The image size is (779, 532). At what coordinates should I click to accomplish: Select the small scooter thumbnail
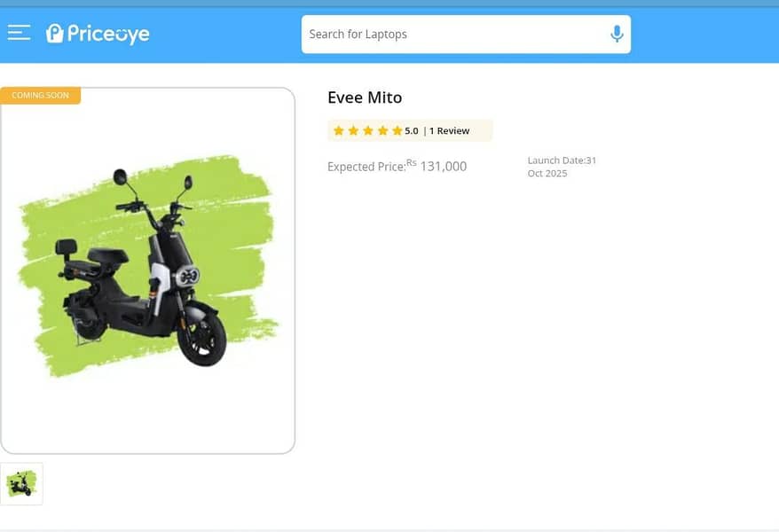pyautogui.click(x=21, y=484)
